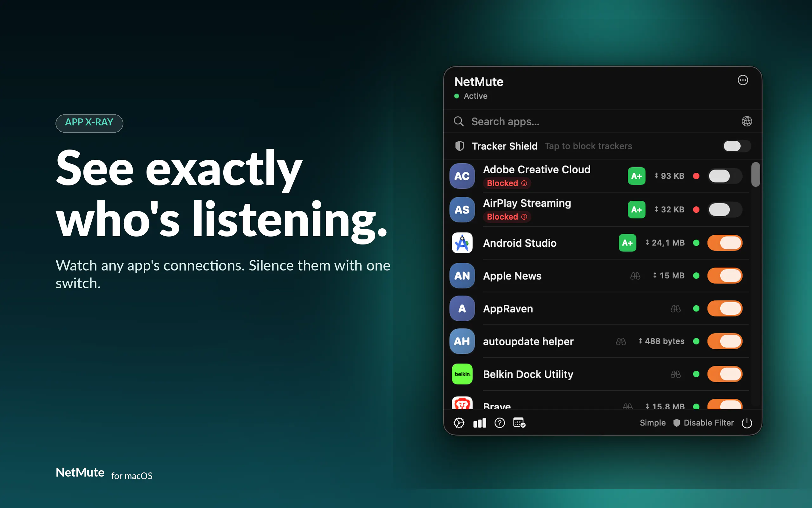Click the green status dot for Android Studio
Screen dimensions: 812x508
pyautogui.click(x=696, y=243)
